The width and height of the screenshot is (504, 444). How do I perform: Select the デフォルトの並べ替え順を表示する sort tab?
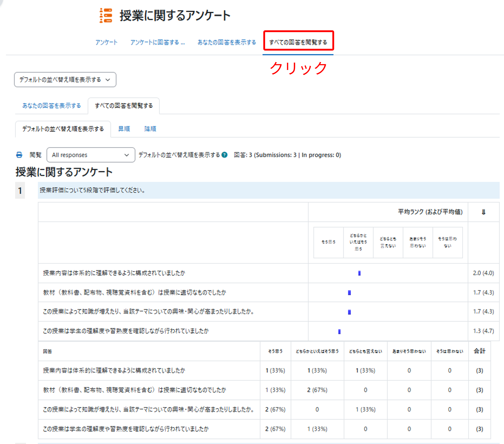click(63, 129)
